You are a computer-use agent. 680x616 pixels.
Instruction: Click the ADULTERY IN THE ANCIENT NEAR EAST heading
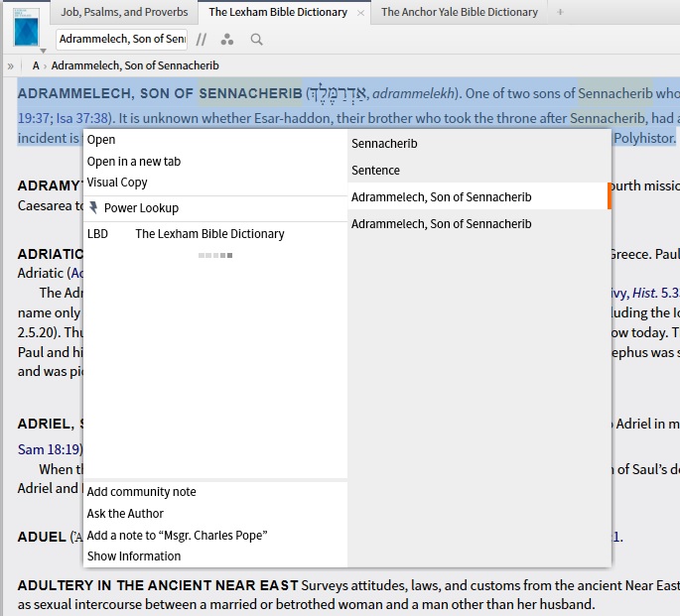158,585
